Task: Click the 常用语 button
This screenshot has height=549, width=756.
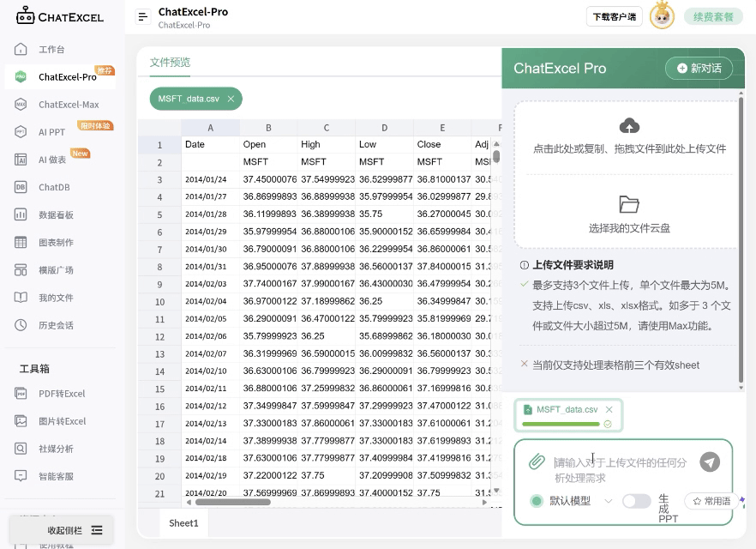Action: tap(711, 501)
